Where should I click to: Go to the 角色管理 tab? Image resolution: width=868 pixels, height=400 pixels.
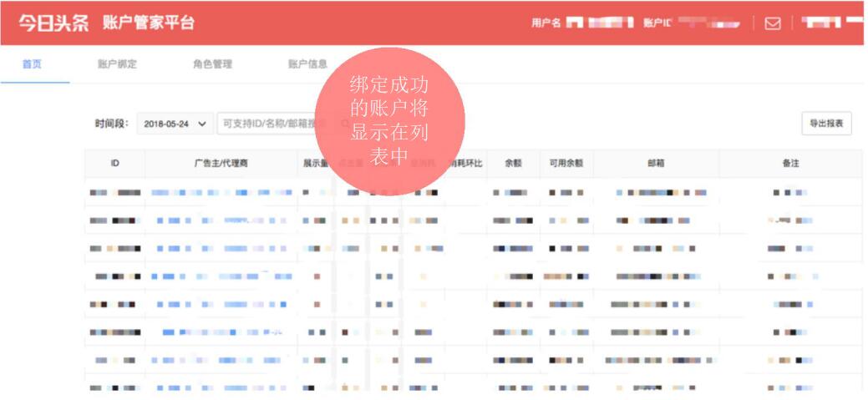[212, 64]
